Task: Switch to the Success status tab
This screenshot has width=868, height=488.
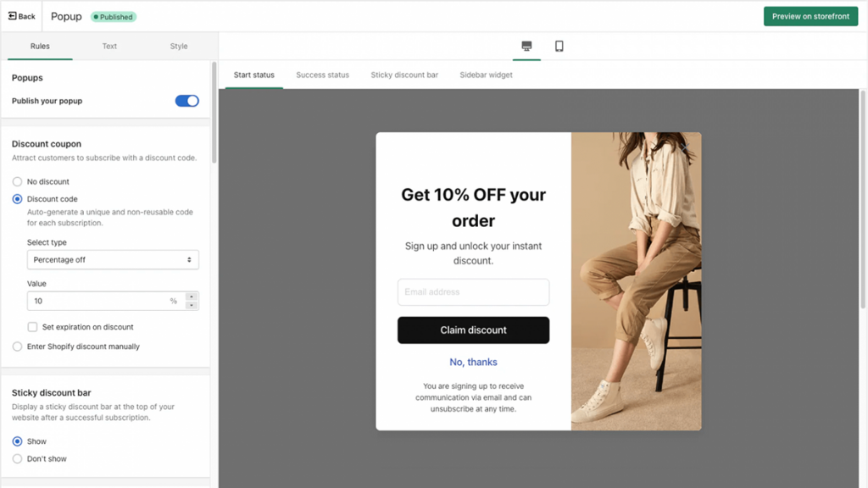Action: coord(323,75)
